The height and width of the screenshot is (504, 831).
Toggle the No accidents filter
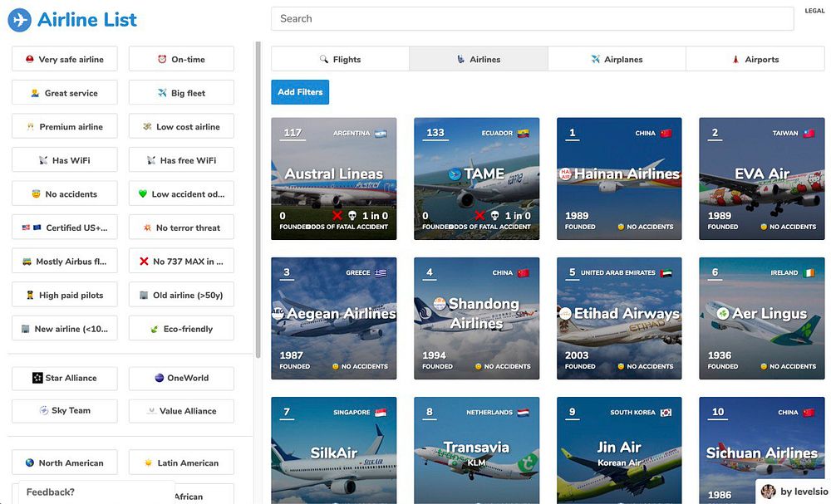click(x=65, y=193)
